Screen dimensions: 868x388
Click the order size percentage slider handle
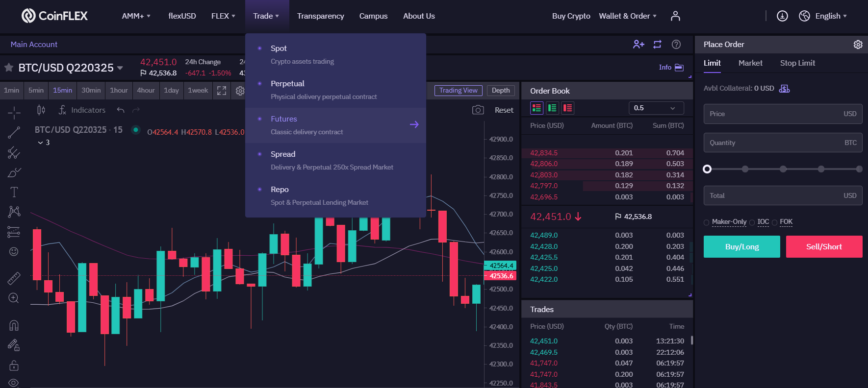[707, 169]
